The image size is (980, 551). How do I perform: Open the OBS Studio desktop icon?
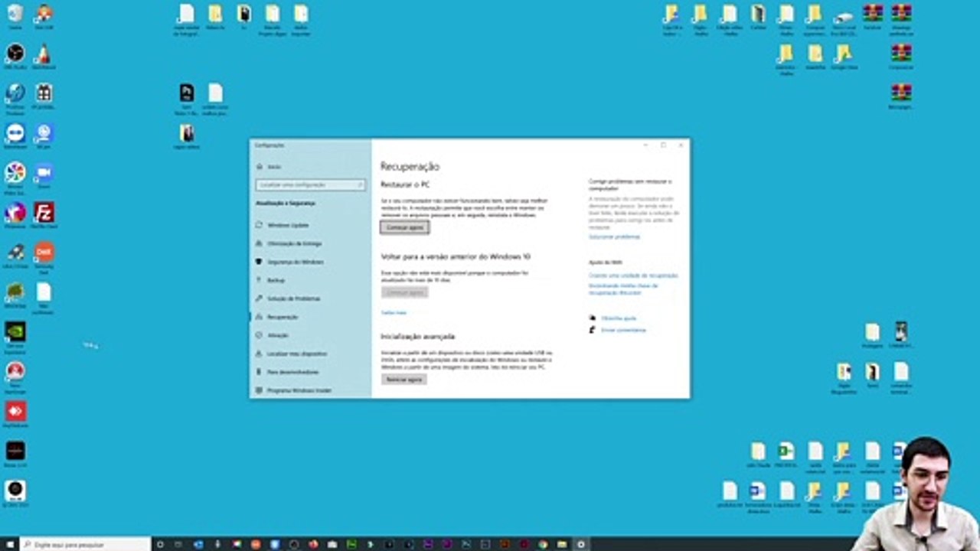pyautogui.click(x=15, y=54)
